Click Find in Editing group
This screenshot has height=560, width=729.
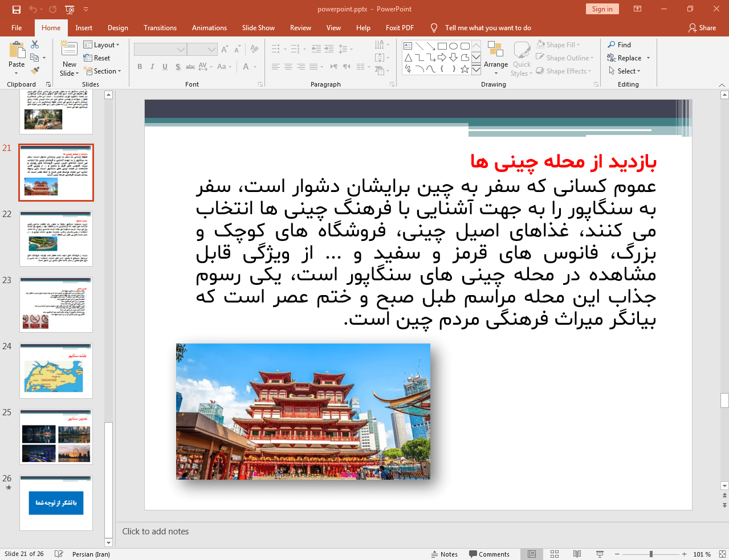coord(620,45)
